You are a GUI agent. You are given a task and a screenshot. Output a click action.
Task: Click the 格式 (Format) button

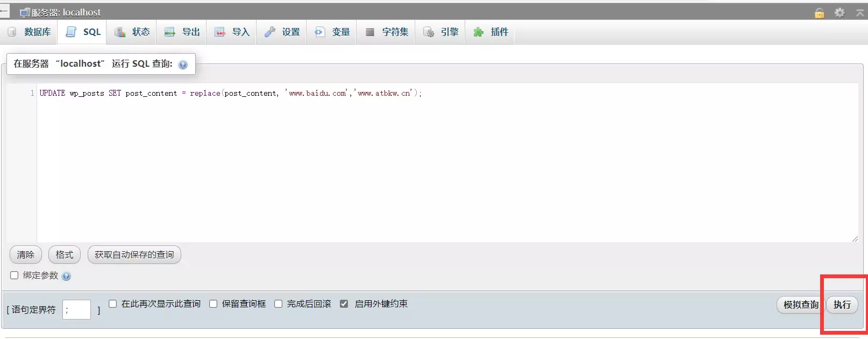65,255
